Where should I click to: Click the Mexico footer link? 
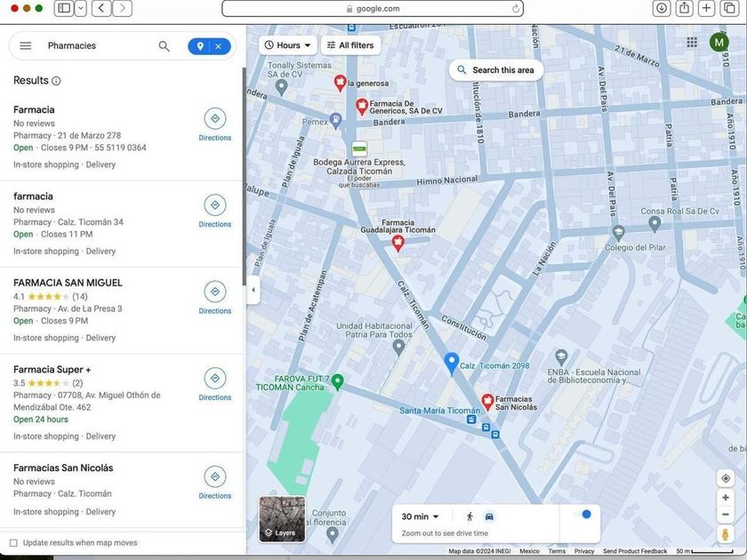[x=529, y=551]
